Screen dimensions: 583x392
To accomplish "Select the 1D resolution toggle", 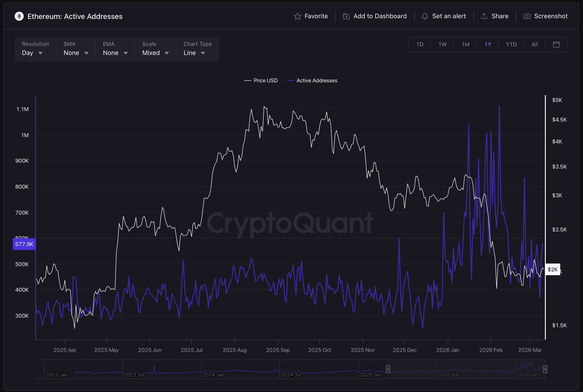I will (420, 44).
